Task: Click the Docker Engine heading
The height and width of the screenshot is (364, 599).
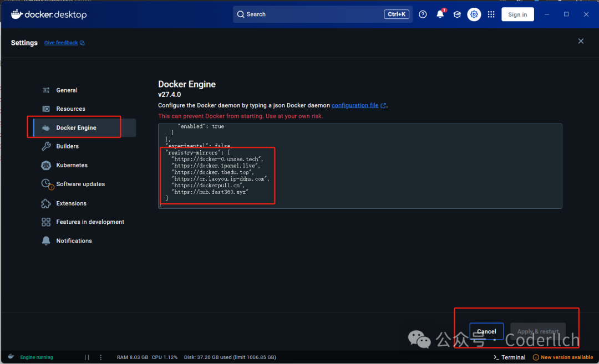Action: coord(187,84)
